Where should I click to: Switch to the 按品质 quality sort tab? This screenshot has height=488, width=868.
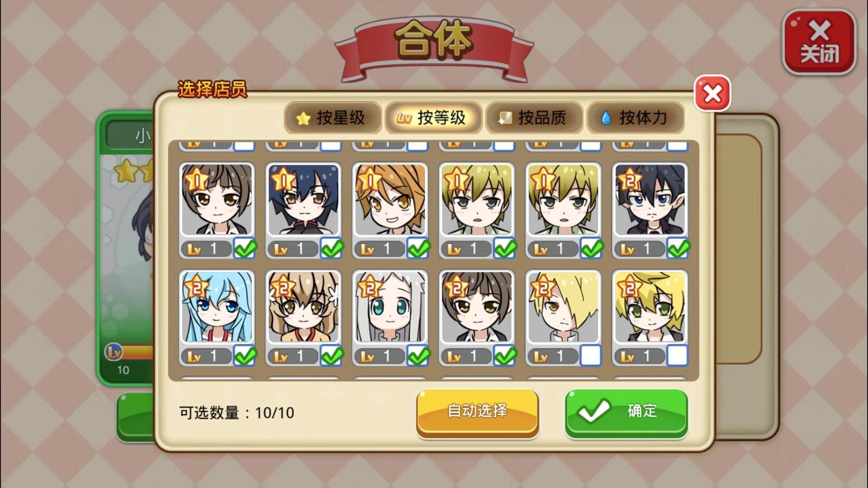point(534,118)
